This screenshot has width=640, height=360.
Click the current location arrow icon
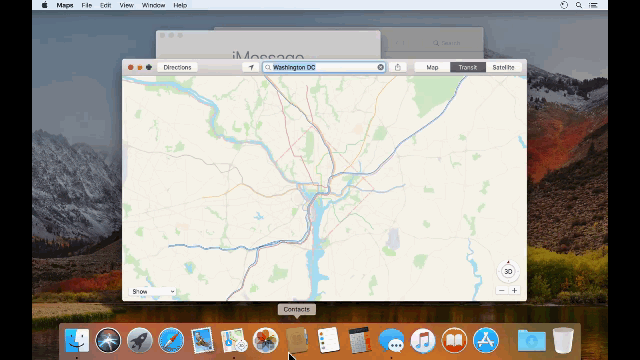251,67
